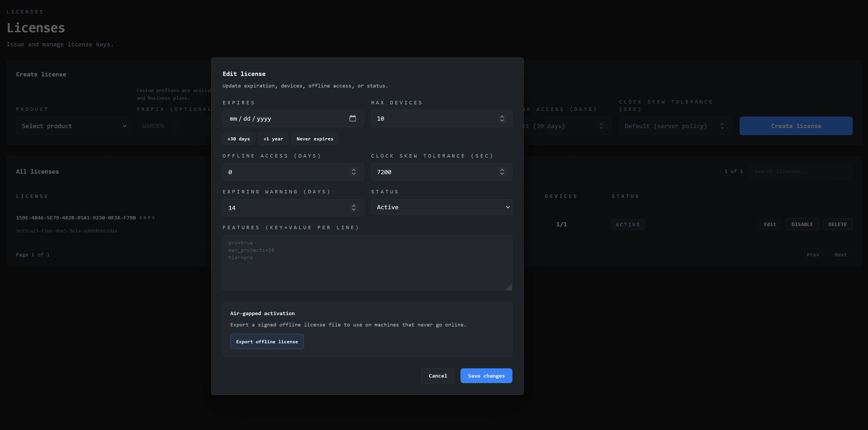Image resolution: width=868 pixels, height=430 pixels.
Task: Increment Max devices using its stepper arrow
Action: pyautogui.click(x=502, y=116)
